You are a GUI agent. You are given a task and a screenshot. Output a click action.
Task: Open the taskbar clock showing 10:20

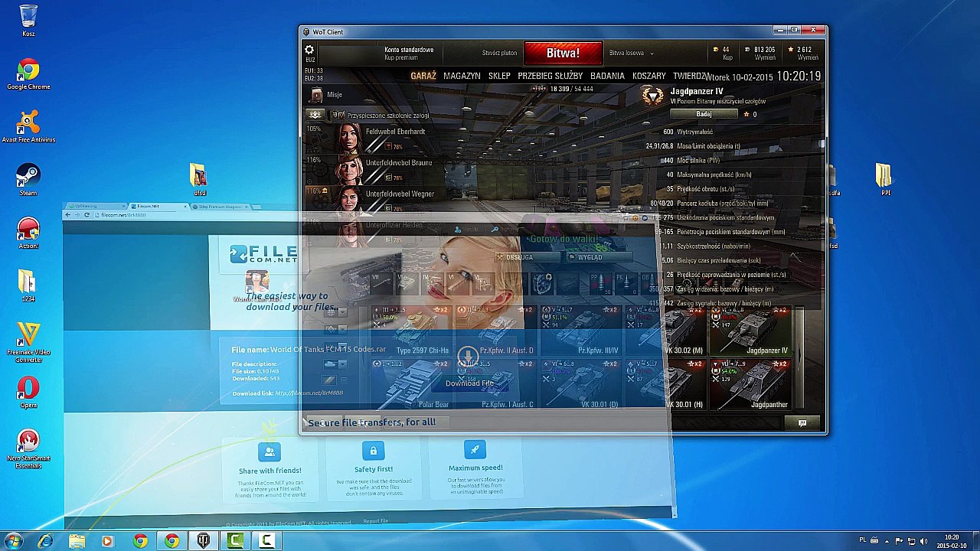(x=951, y=542)
